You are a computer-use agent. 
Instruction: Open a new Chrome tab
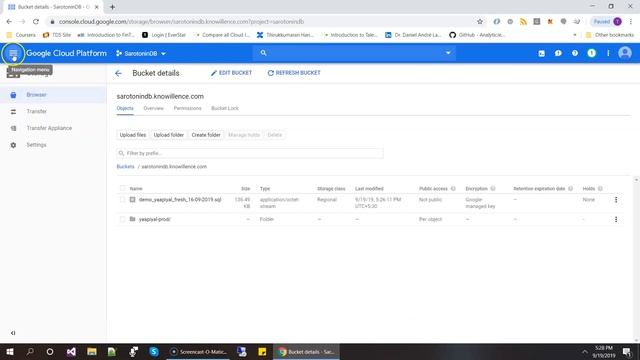(112, 7)
